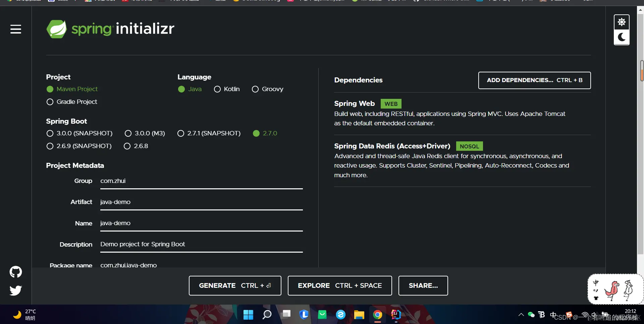644x324 pixels.
Task: Open Task View in taskbar
Action: click(x=286, y=314)
